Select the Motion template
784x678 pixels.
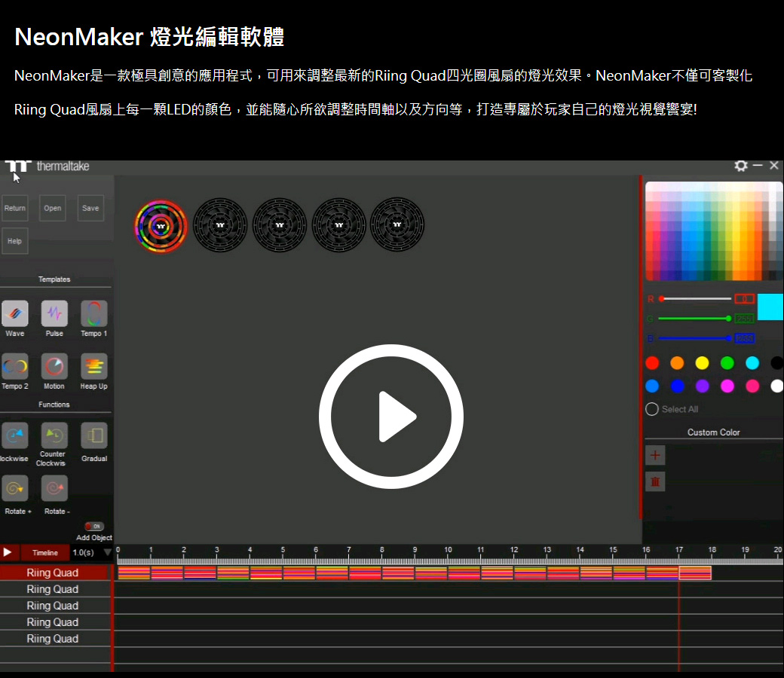coord(54,367)
